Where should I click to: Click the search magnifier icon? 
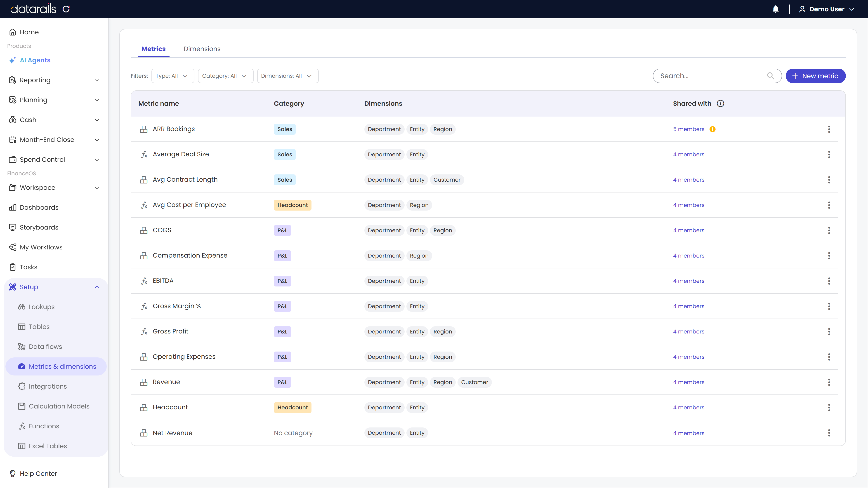(x=770, y=76)
